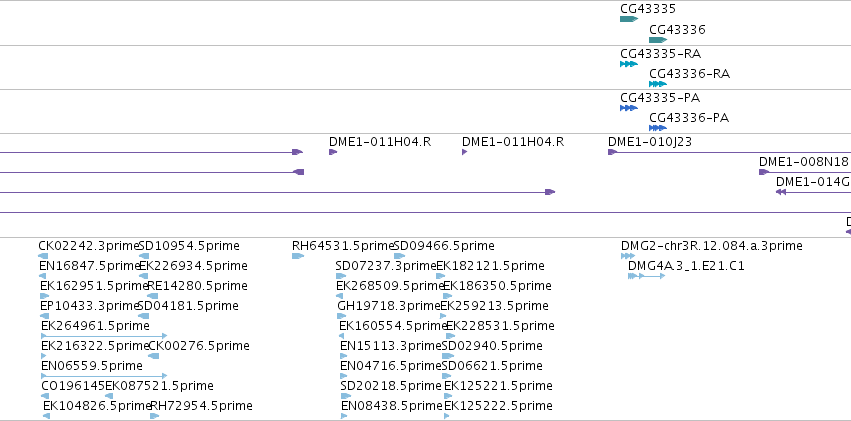Open the EN16847.5prime EST label
The image size is (851, 421).
(x=90, y=266)
